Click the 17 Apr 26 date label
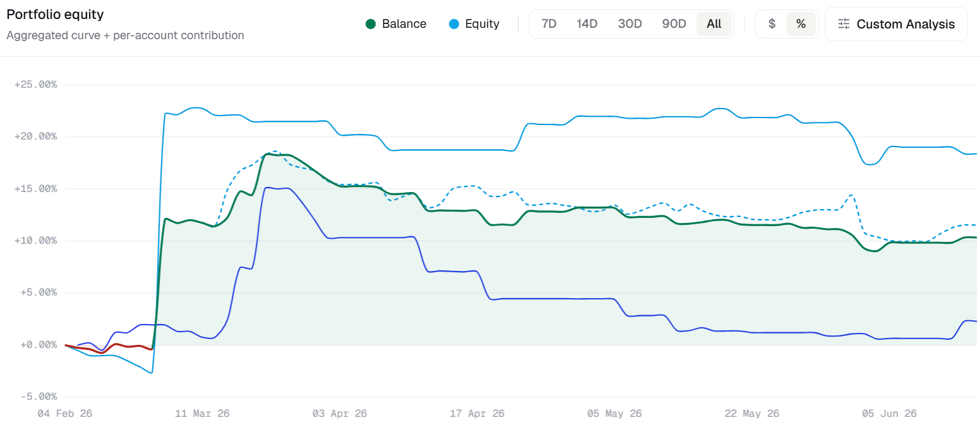The width and height of the screenshot is (980, 439). [477, 414]
